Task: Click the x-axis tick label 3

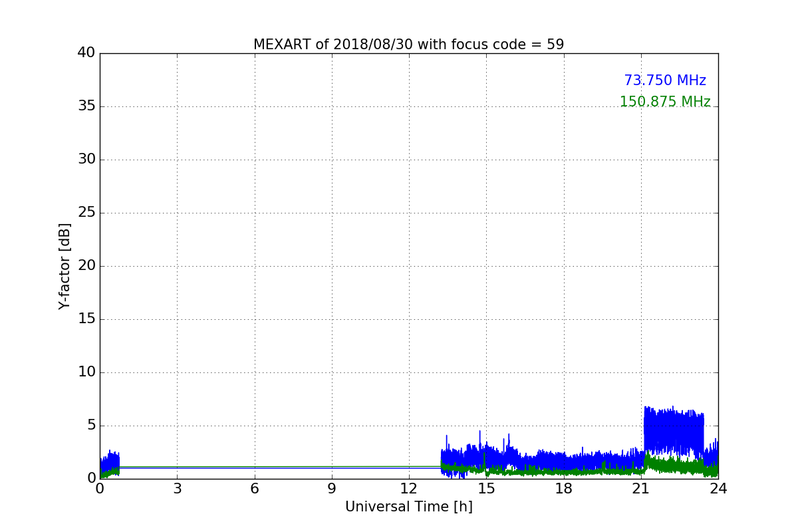Action: (177, 489)
